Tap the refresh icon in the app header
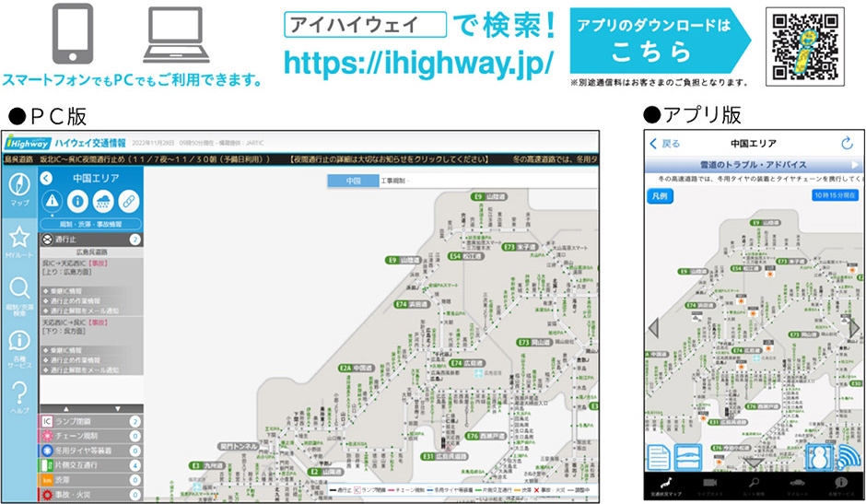This screenshot has width=866, height=504. (847, 144)
